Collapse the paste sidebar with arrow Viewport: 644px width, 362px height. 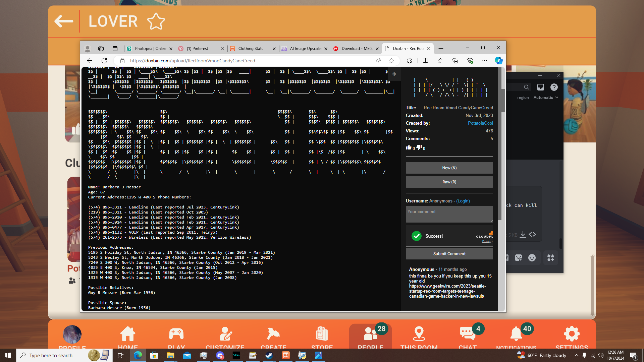(394, 74)
